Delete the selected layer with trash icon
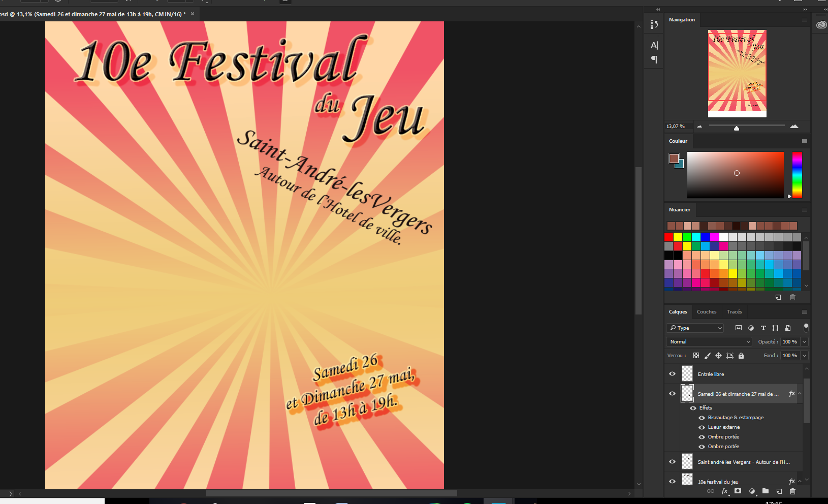The width and height of the screenshot is (828, 504). [793, 491]
